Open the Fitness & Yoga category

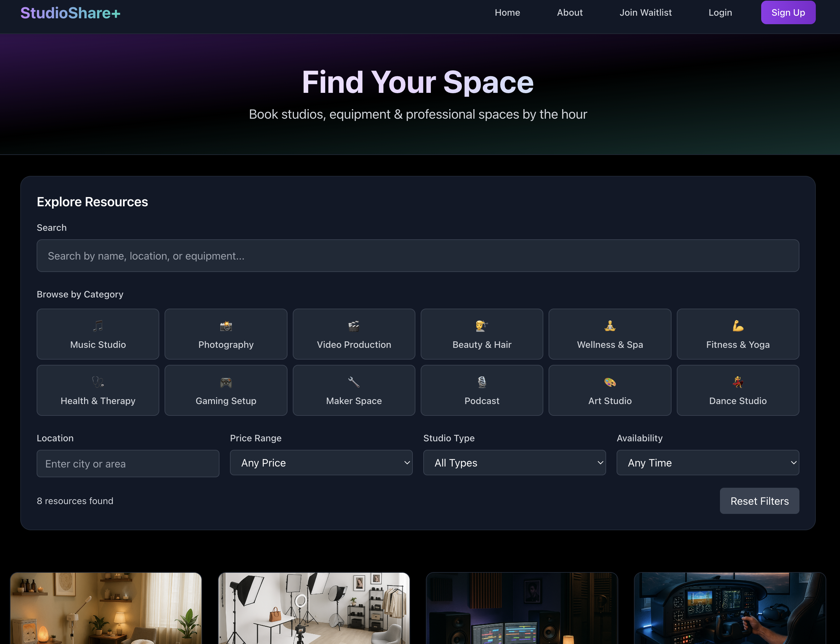[738, 334]
